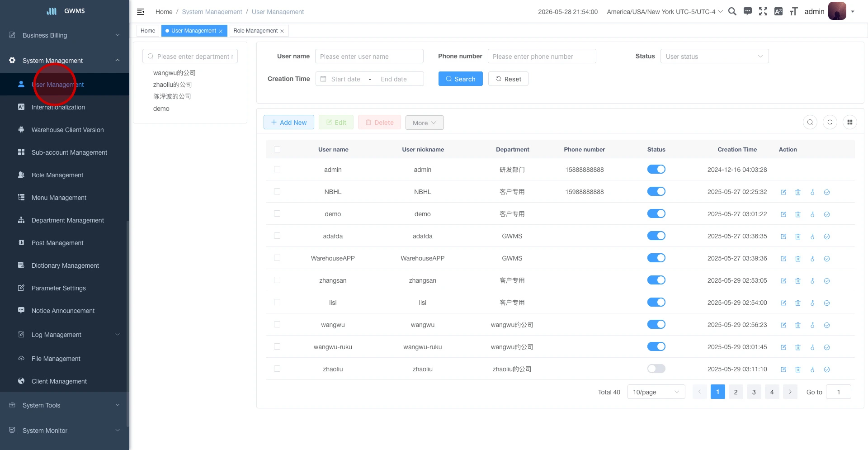Toggle status switch for WarehouseAPP user
The width and height of the screenshot is (868, 450).
pyautogui.click(x=656, y=258)
